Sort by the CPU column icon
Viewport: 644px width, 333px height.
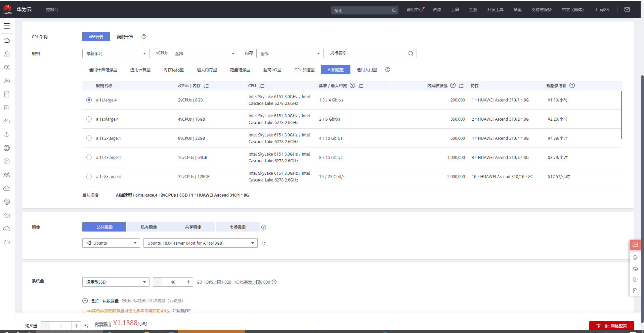click(262, 86)
